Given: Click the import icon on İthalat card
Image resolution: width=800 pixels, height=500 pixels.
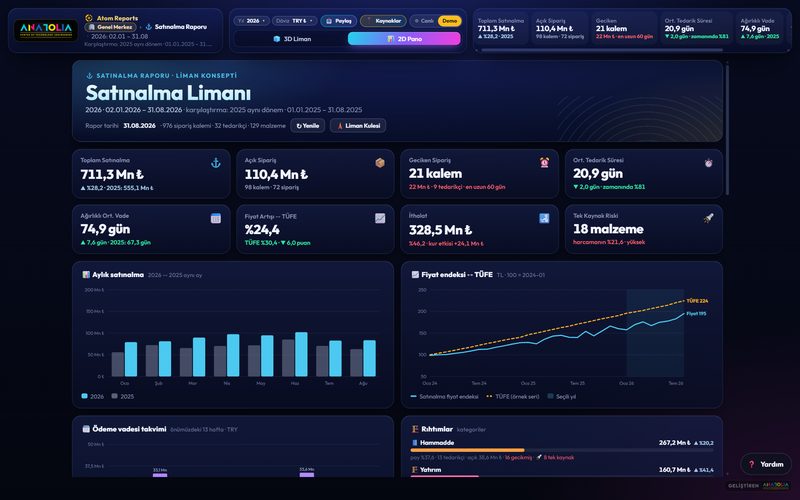Looking at the screenshot, I should [x=544, y=218].
